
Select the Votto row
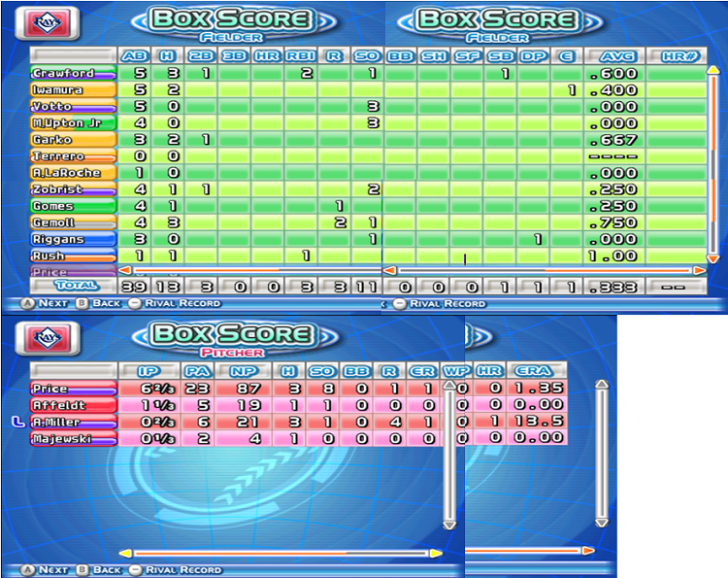[368, 106]
